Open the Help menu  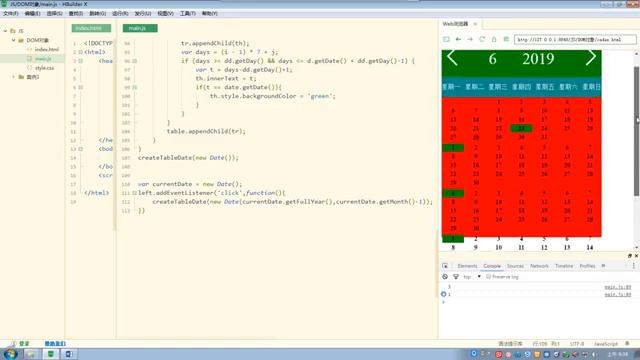click(x=209, y=13)
